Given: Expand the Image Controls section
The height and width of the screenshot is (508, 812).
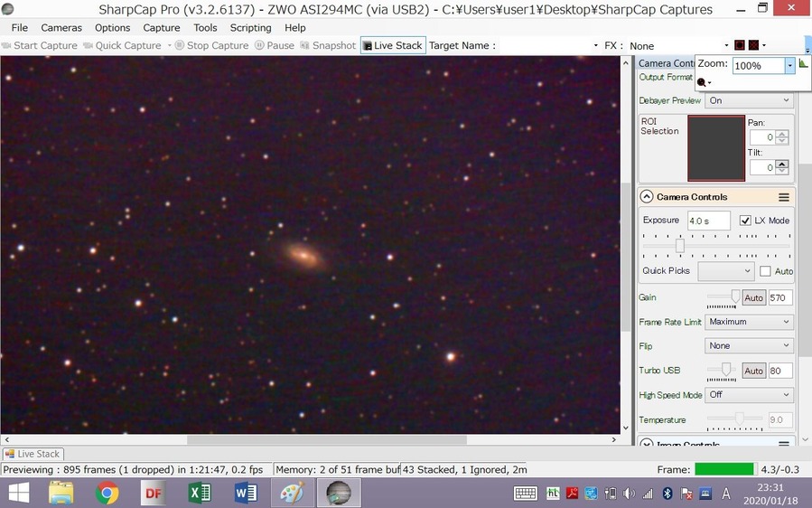Looking at the screenshot, I should [647, 444].
